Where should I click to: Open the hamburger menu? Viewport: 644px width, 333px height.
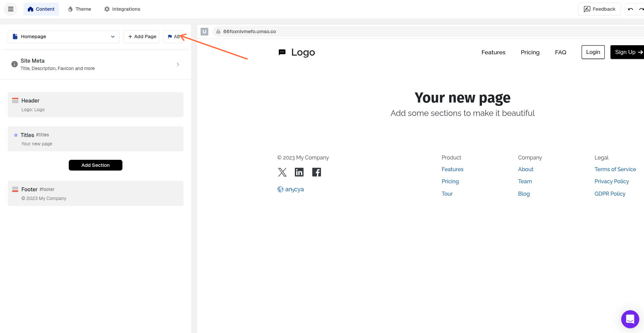[10, 9]
